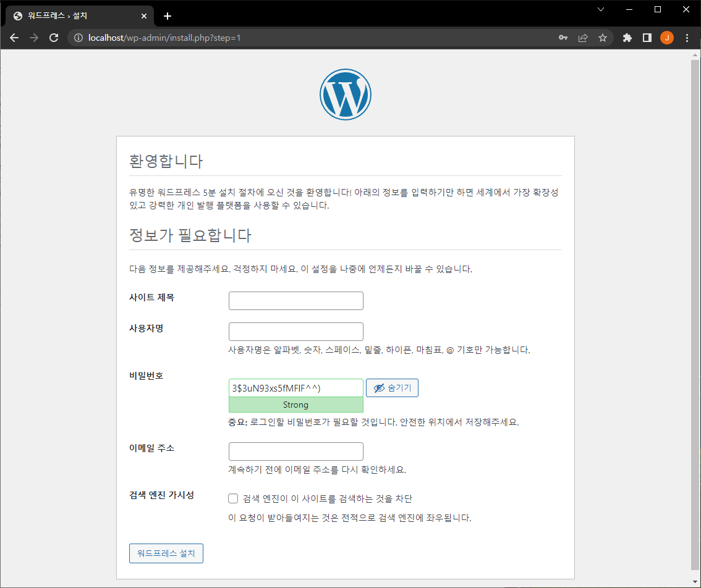The width and height of the screenshot is (701, 588).
Task: Go back using browser back arrow
Action: pos(14,38)
